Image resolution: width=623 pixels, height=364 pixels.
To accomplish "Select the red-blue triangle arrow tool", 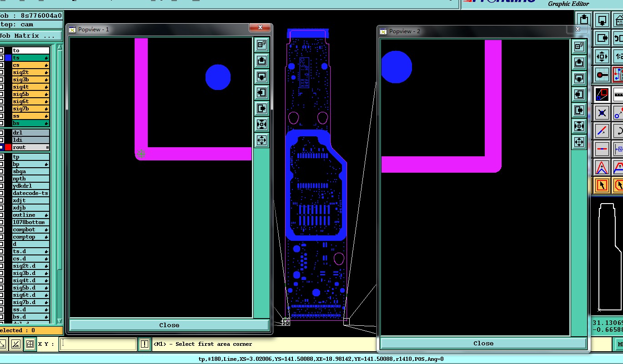I will click(602, 167).
